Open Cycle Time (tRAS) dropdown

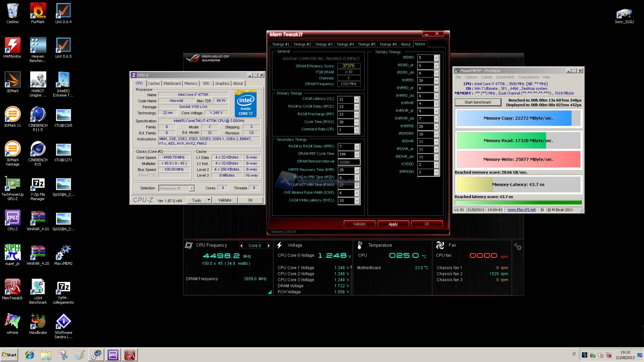click(357, 122)
